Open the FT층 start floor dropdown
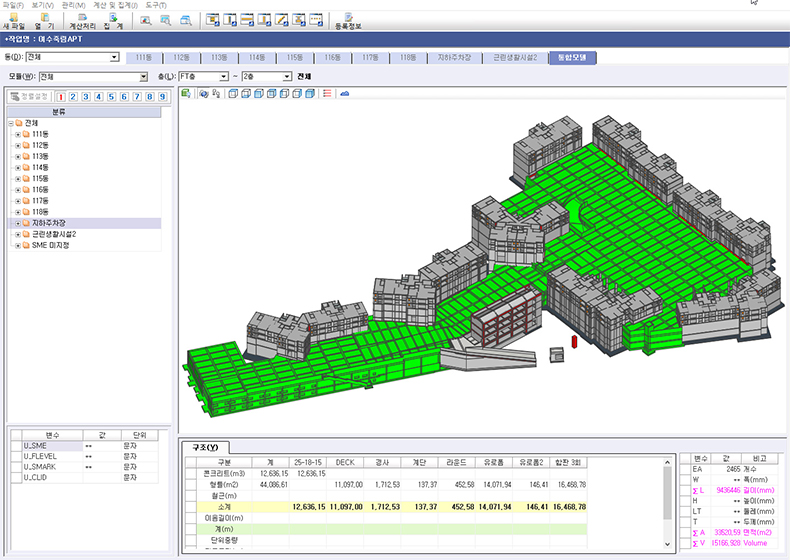Screen dimensions: 790x560 pyautogui.click(x=224, y=77)
